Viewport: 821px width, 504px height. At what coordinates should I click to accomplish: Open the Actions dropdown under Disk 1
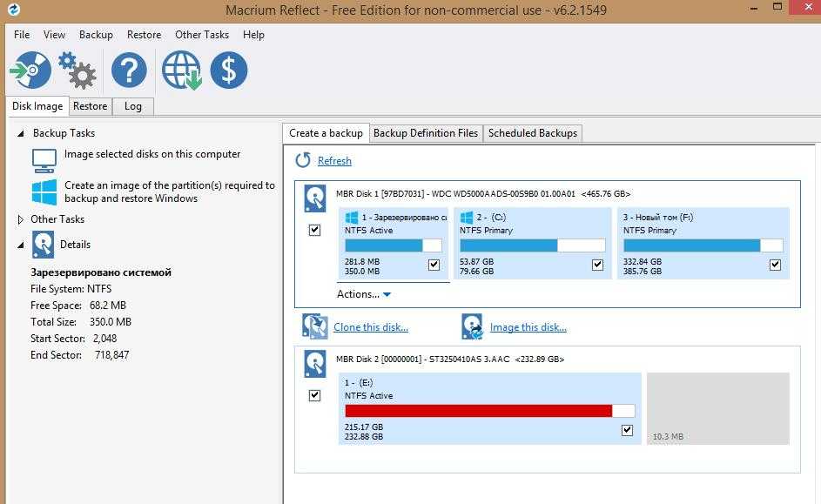(364, 294)
